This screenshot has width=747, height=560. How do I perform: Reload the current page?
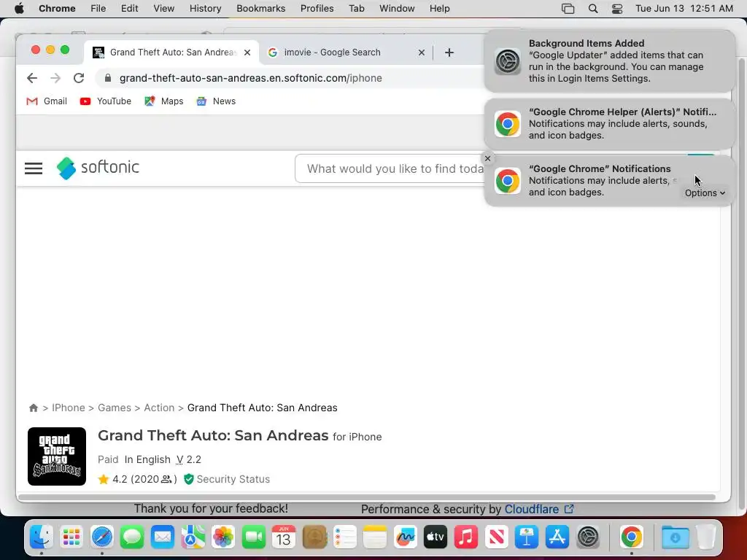[79, 78]
